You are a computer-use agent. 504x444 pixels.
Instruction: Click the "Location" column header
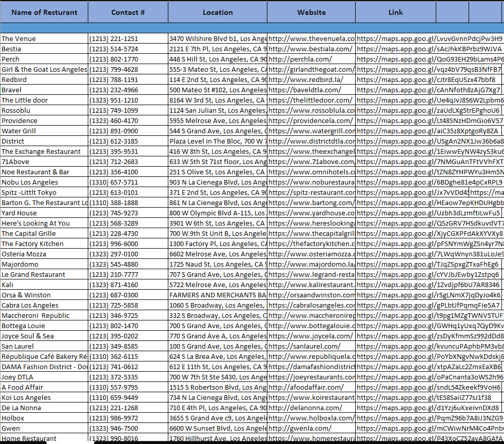(x=218, y=12)
